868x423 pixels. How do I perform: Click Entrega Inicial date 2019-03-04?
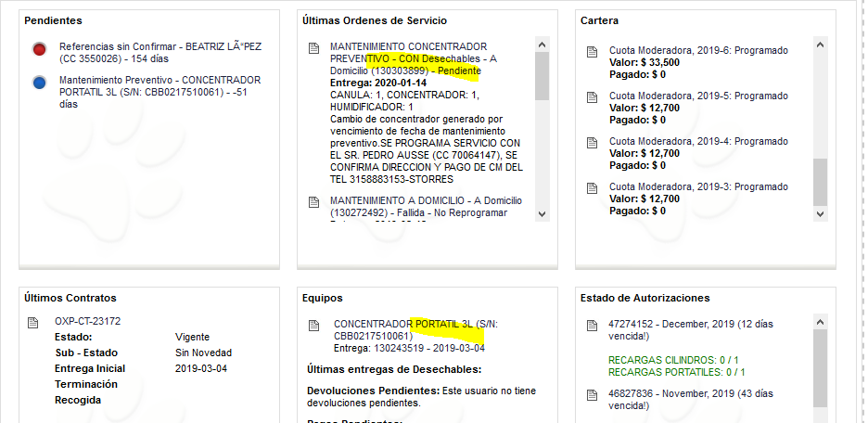[201, 369]
